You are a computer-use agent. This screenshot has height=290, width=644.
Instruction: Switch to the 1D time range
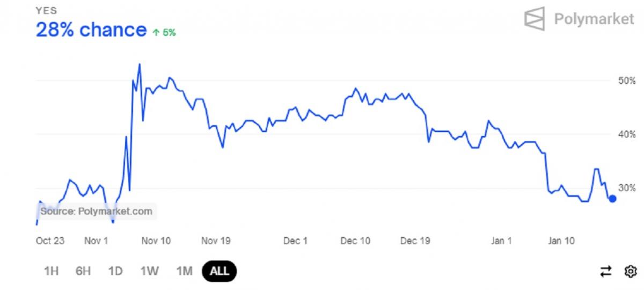point(115,271)
